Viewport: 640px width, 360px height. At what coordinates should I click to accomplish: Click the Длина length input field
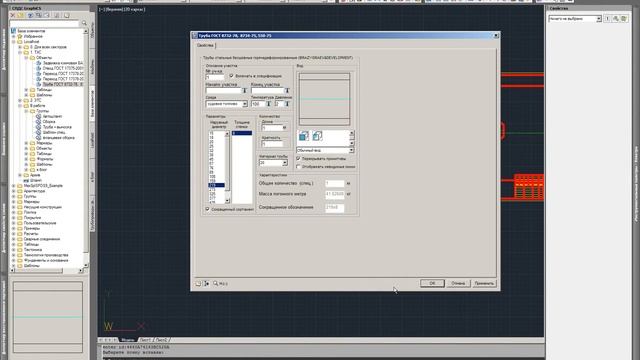click(x=272, y=128)
